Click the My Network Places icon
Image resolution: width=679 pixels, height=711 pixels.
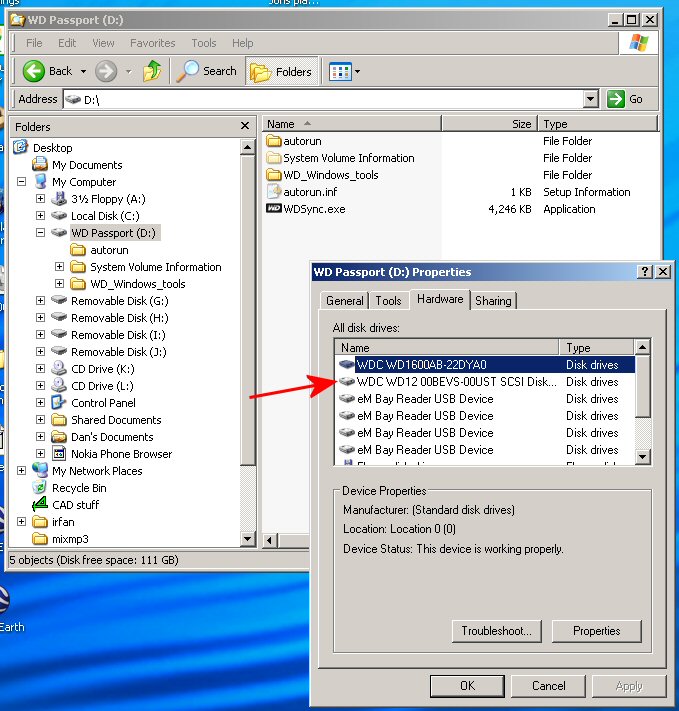pyautogui.click(x=40, y=470)
